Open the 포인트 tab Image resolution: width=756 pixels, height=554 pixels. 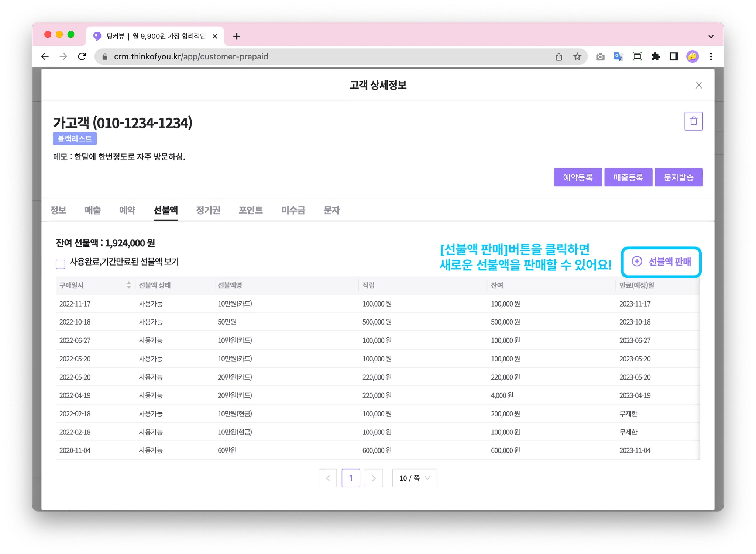pyautogui.click(x=251, y=210)
